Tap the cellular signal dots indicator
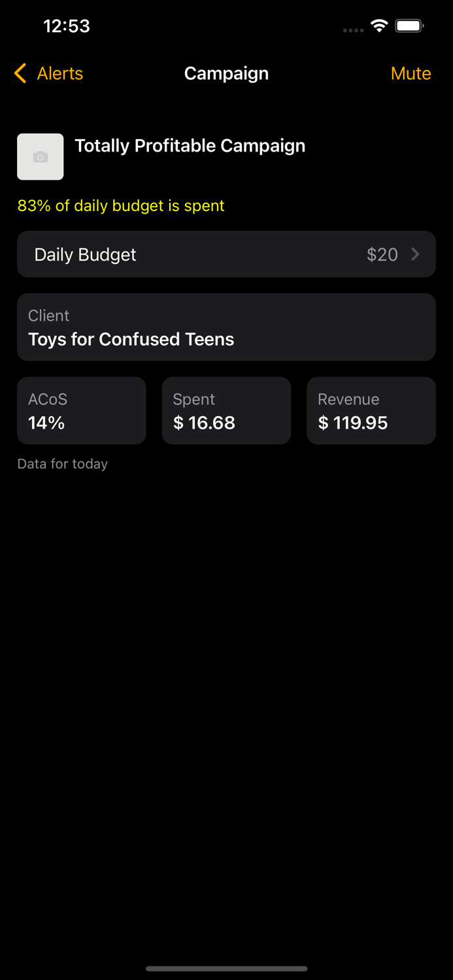Screen dimensions: 453x980 pos(353,30)
